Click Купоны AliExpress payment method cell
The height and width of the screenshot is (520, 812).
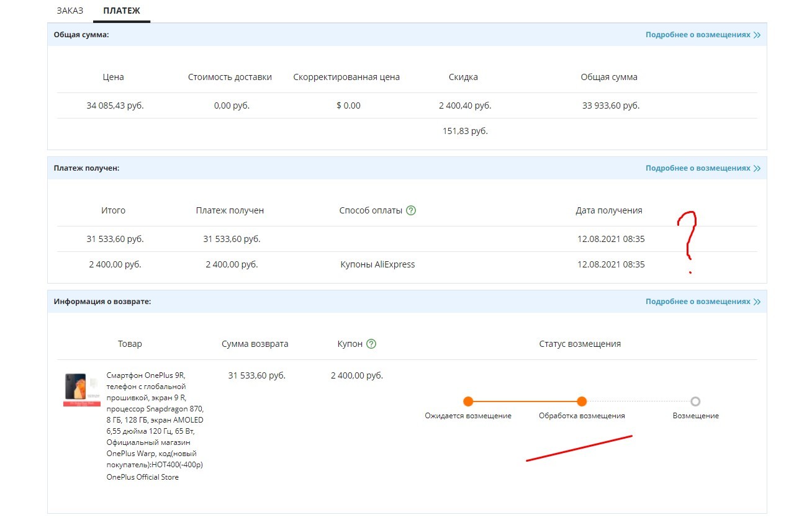[377, 264]
